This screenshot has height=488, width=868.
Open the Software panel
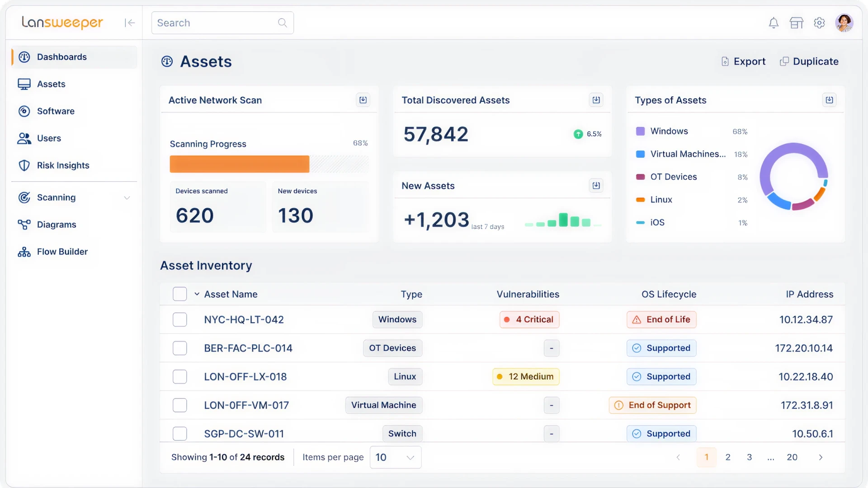click(56, 111)
